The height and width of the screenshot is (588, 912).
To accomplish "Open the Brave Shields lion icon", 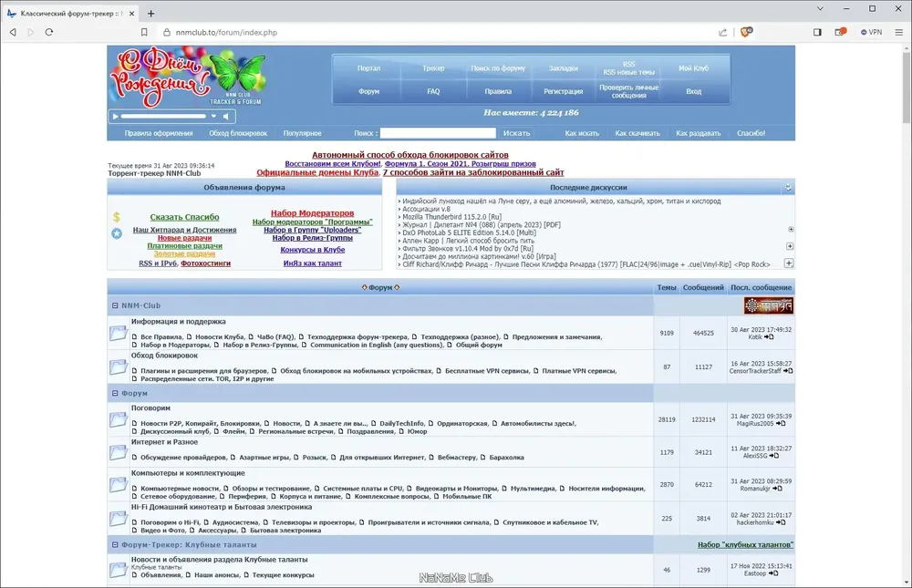I will click(x=746, y=32).
